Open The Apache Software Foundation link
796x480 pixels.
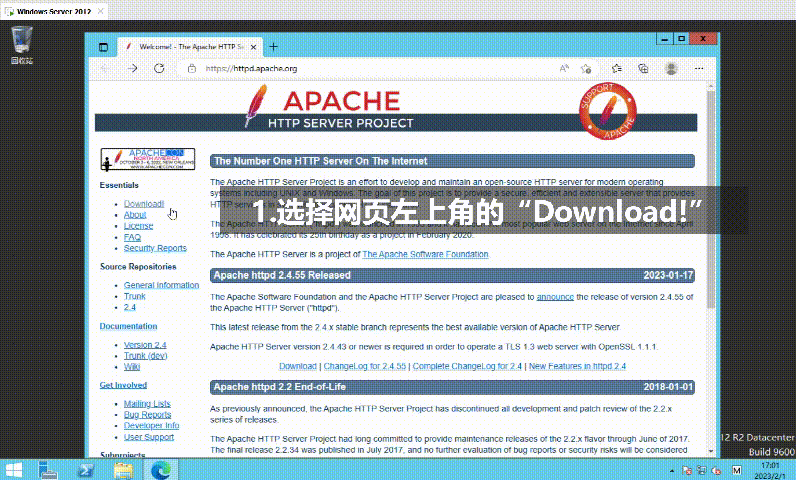click(425, 254)
